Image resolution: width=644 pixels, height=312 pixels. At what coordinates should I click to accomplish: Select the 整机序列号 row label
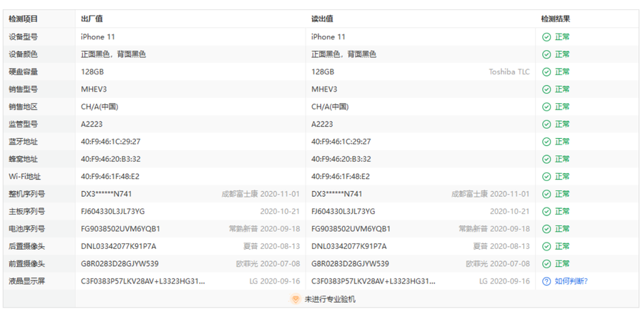27,194
